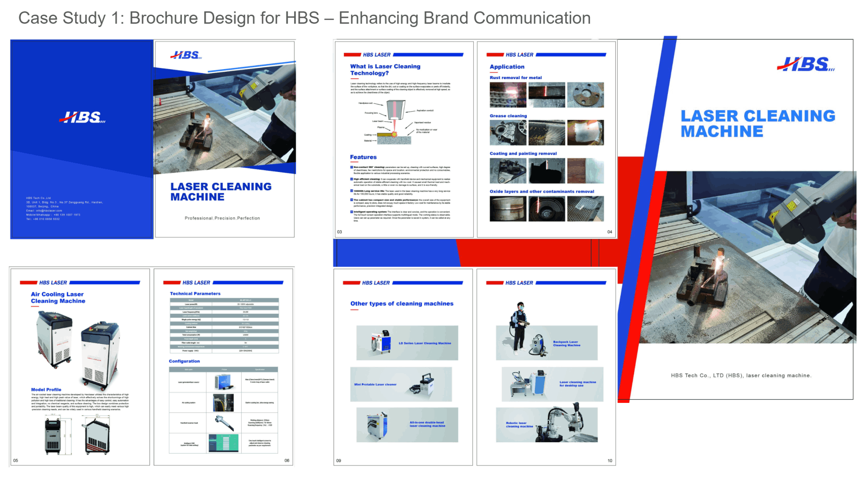868x487 pixels.
Task: Click the white HBS logo on blue cover
Action: pos(82,118)
